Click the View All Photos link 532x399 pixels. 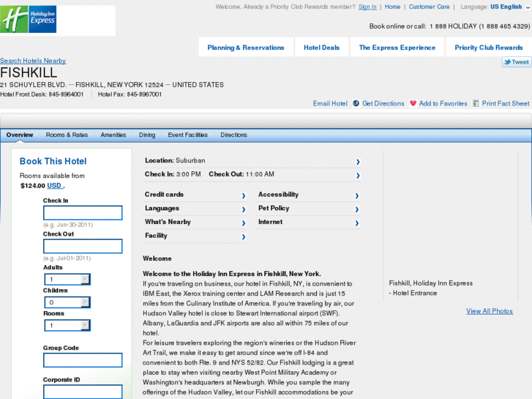coord(490,311)
